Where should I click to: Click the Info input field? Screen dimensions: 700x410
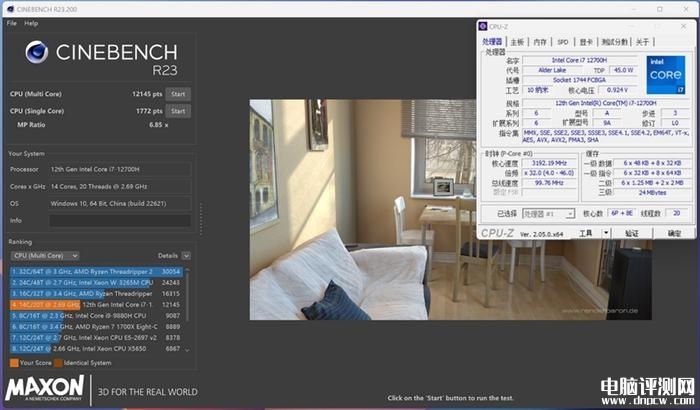(x=120, y=221)
